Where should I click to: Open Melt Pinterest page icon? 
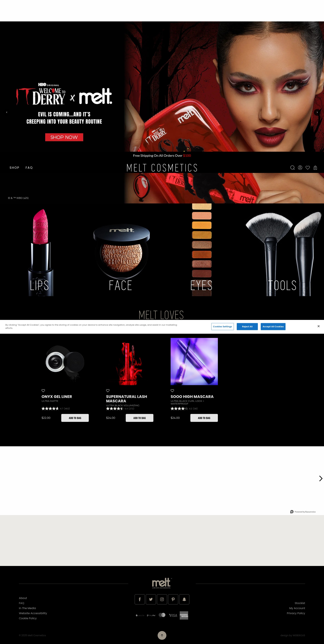tap(173, 599)
